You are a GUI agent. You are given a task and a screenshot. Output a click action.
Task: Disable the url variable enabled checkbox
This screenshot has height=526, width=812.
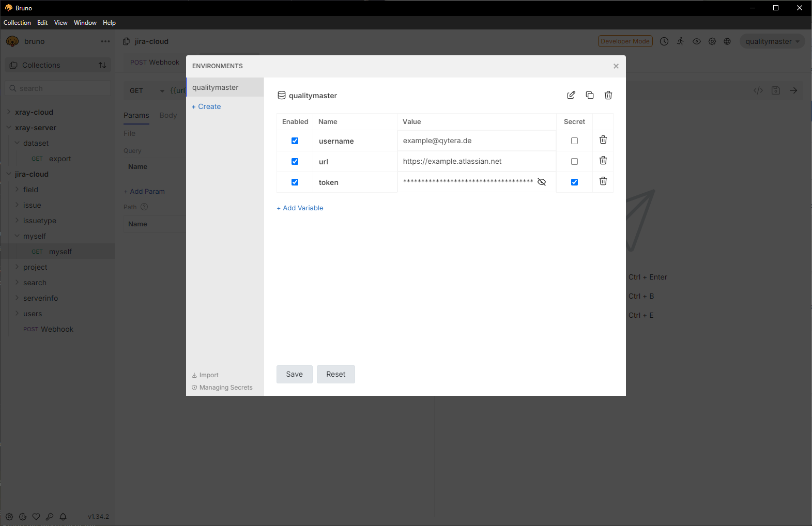point(295,161)
